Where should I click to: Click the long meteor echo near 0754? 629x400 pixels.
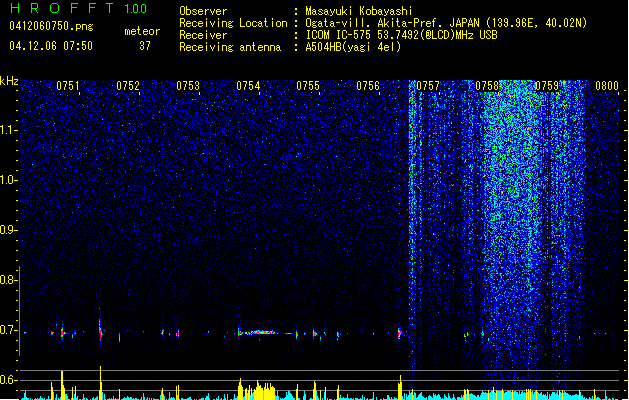(x=258, y=333)
